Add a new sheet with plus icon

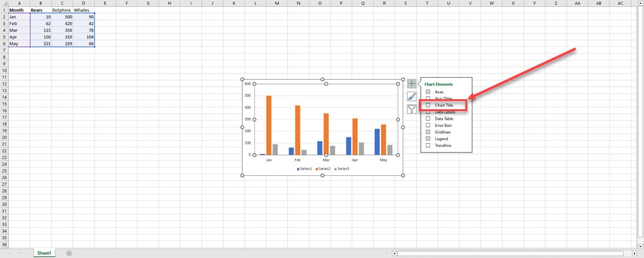coord(69,254)
